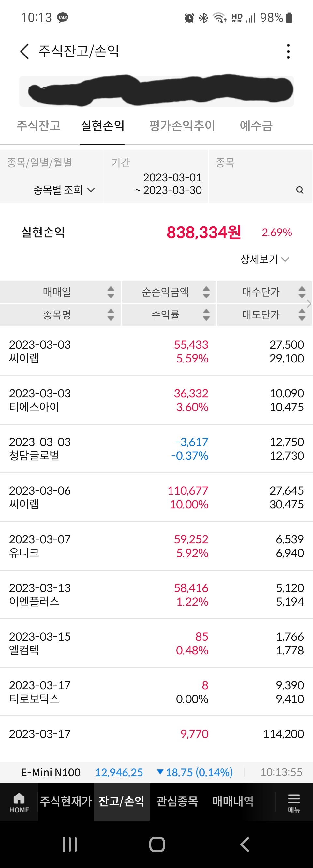313x868 pixels.
Task: Open the 2023-03-06 씨이랩 trade row
Action: click(156, 497)
